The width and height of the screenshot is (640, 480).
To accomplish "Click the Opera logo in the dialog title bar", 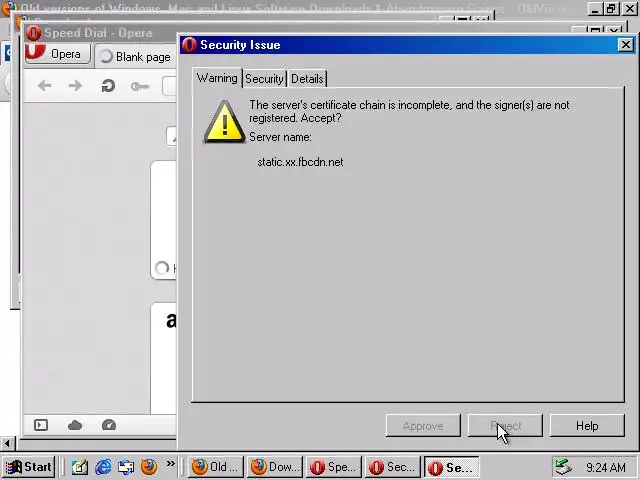I will point(189,44).
